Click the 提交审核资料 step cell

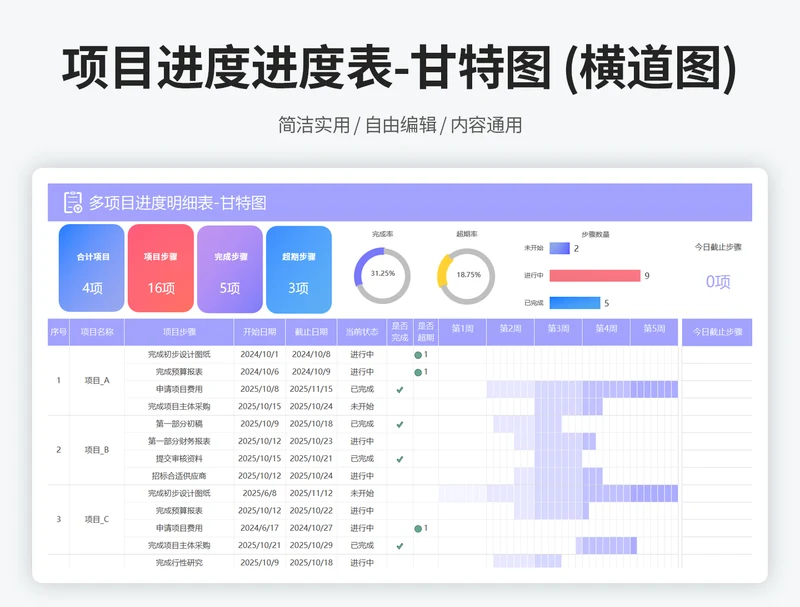click(179, 459)
